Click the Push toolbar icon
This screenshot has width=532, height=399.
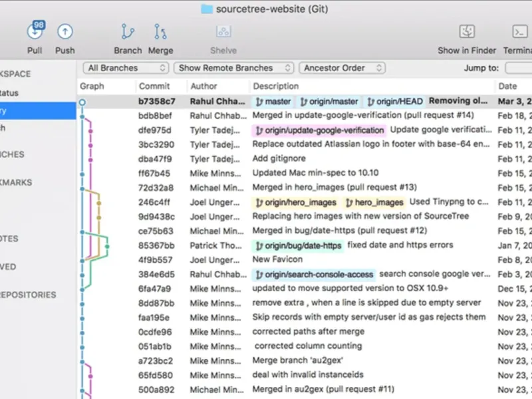(x=65, y=32)
